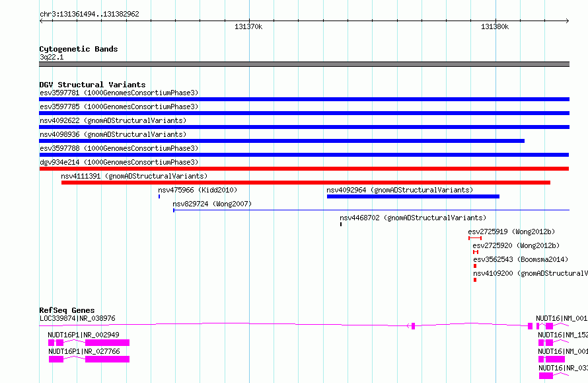Click the blue nsv4092964 variant bar
The height and width of the screenshot is (383, 588).
click(x=413, y=196)
